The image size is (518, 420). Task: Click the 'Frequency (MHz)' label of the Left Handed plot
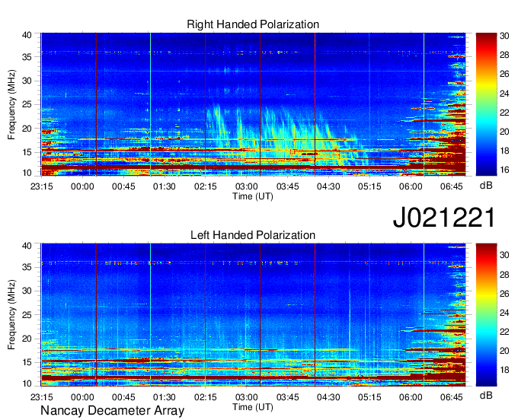click(11, 315)
